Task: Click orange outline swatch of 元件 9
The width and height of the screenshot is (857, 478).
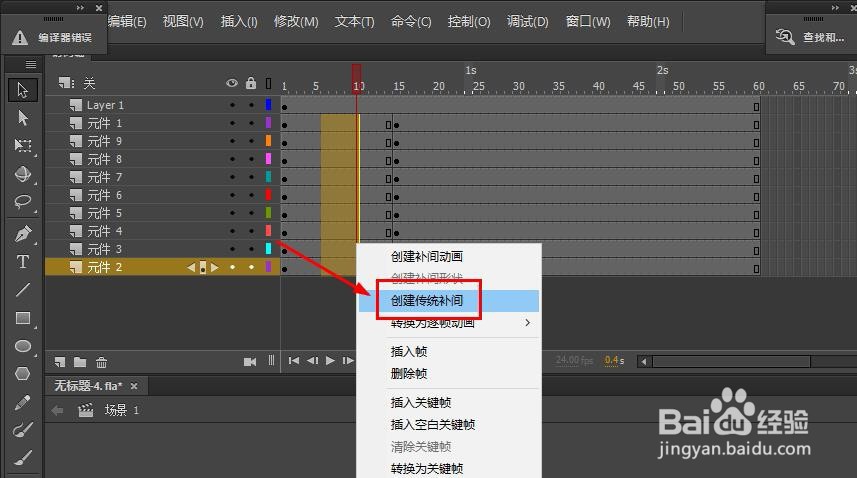Action: click(x=268, y=141)
